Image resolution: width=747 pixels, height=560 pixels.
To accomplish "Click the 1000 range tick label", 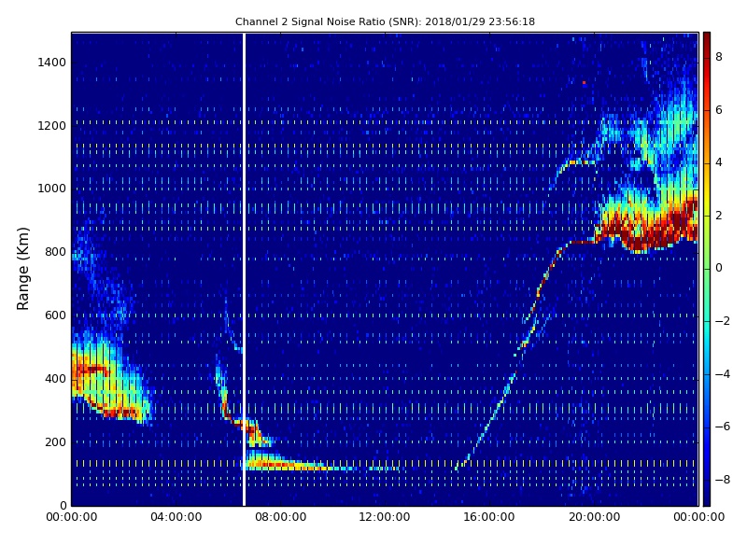I will 52,189.
